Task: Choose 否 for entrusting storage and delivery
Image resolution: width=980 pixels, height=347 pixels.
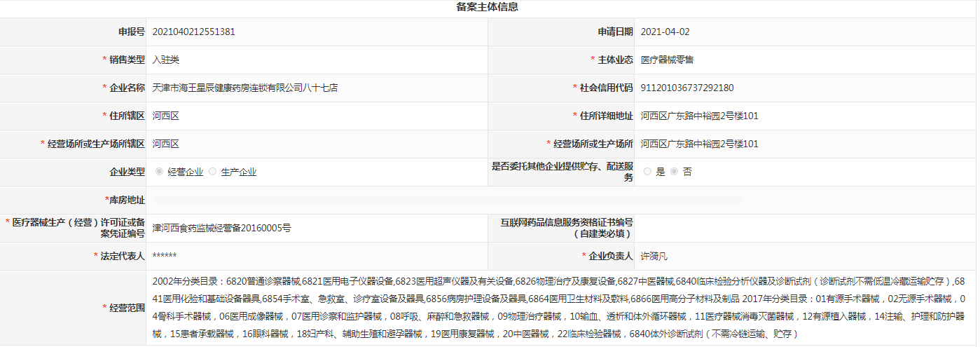Action: (674, 172)
